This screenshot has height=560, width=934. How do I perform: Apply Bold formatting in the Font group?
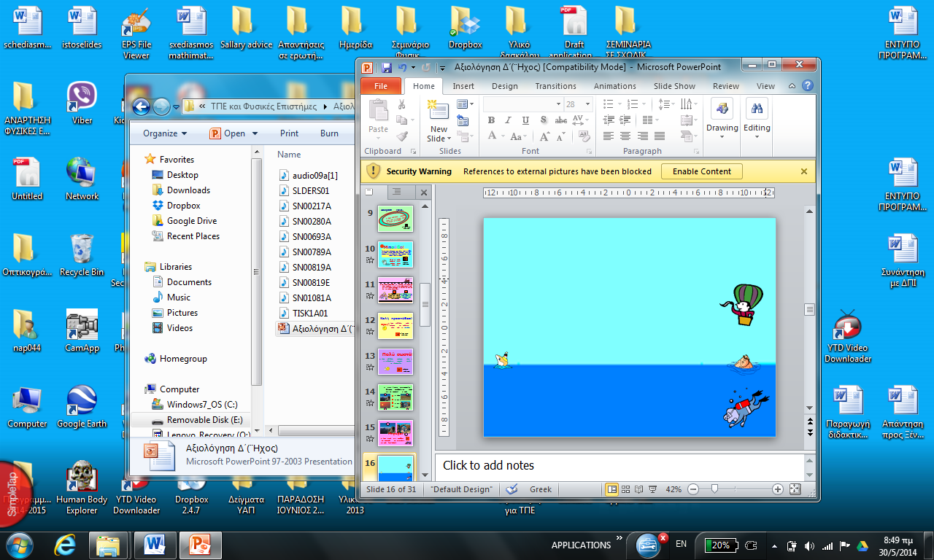[x=493, y=120]
